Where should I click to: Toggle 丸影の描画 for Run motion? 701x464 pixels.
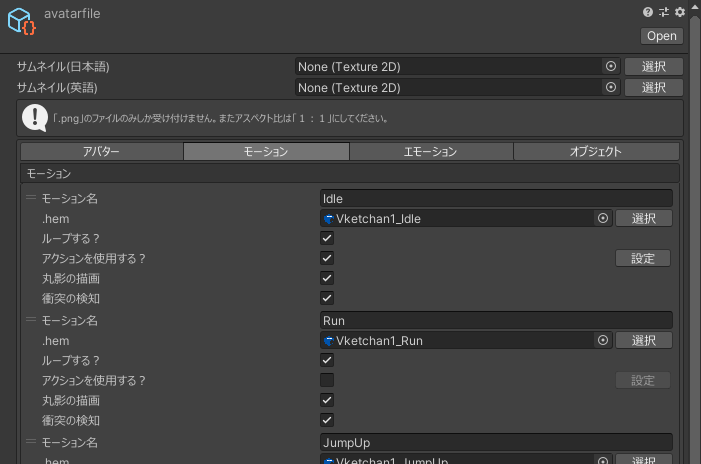(x=327, y=400)
